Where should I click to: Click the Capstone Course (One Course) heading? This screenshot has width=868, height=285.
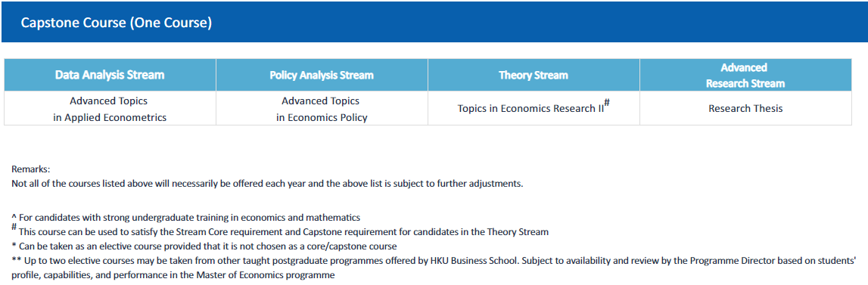(x=117, y=23)
